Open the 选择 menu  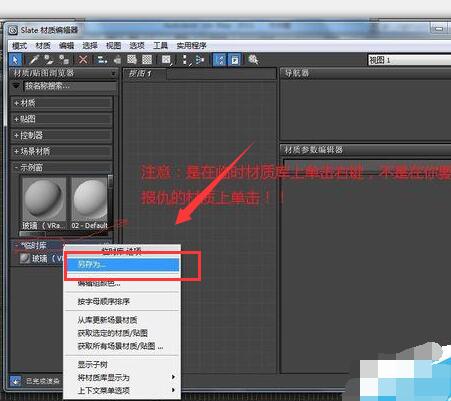(90, 46)
